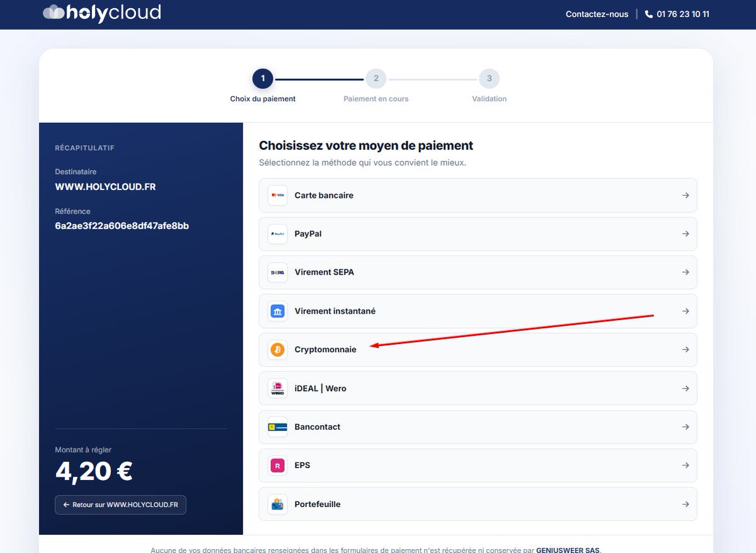
Task: Click the Visa/Mastercard icon for Carte bancaire
Action: tap(278, 195)
